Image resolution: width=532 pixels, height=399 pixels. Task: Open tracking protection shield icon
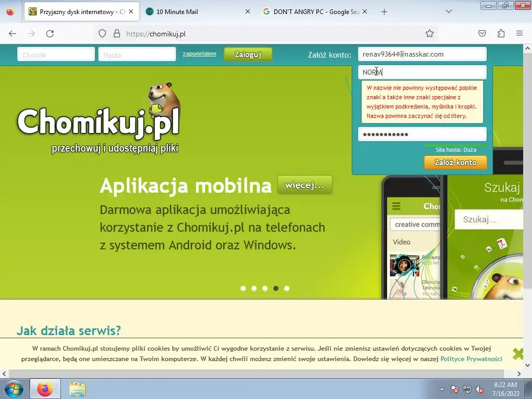pyautogui.click(x=102, y=34)
